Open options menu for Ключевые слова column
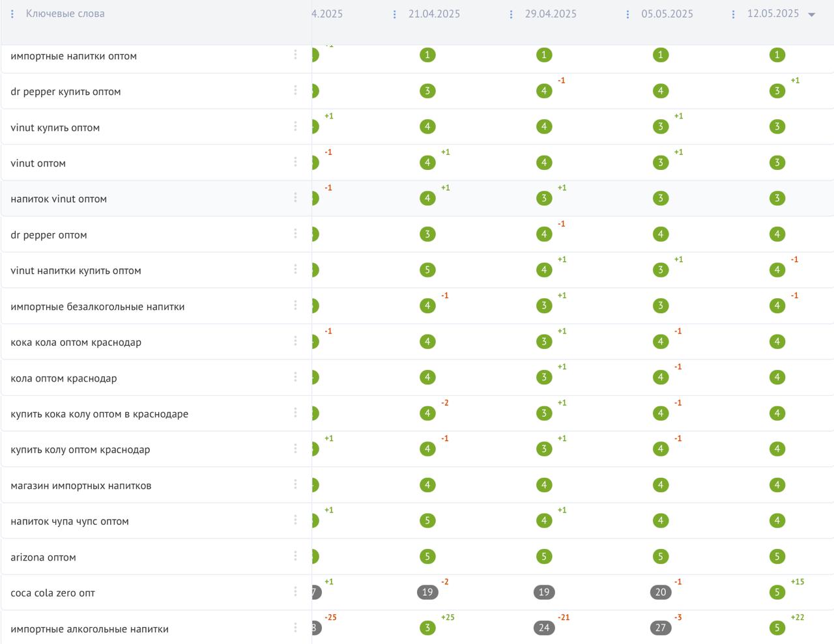The width and height of the screenshot is (834, 644). pos(12,14)
